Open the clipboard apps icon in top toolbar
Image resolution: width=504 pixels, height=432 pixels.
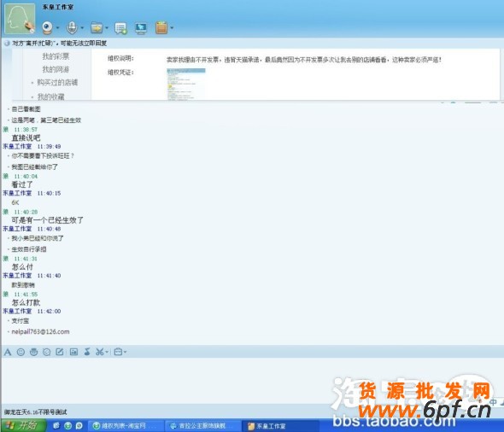coord(161,28)
